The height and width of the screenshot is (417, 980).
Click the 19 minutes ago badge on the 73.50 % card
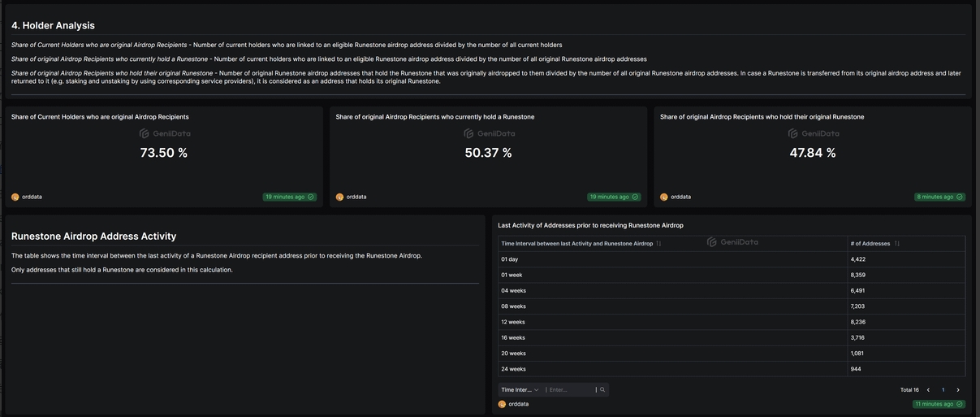point(289,197)
